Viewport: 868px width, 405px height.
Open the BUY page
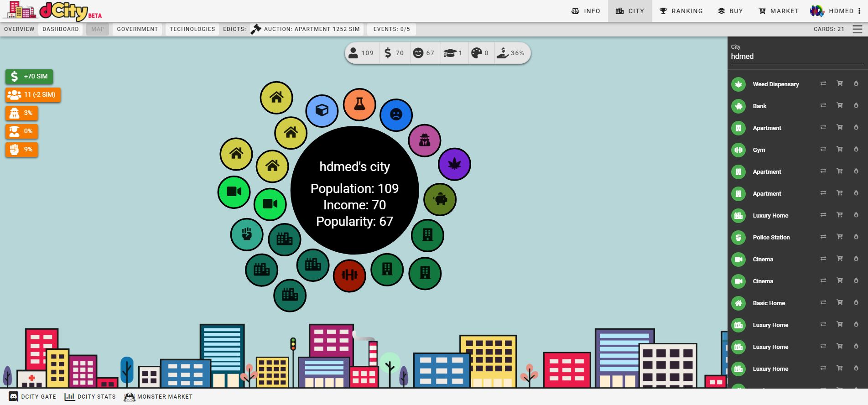[x=730, y=11]
